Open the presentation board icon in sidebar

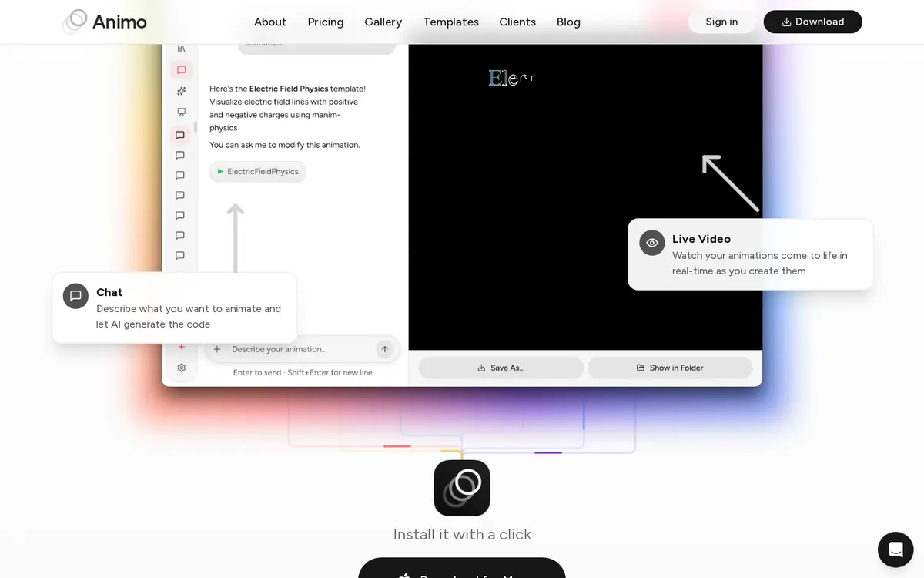[181, 112]
